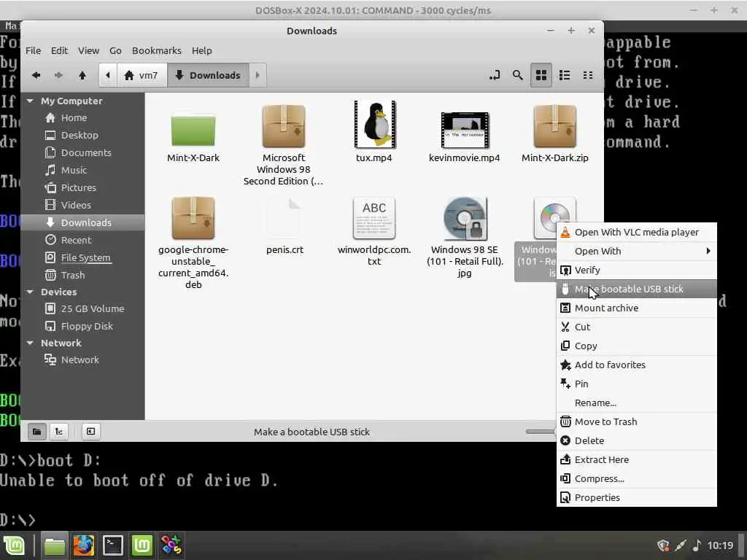Show places in the sidebar
747x560 pixels.
pyautogui.click(x=36, y=432)
